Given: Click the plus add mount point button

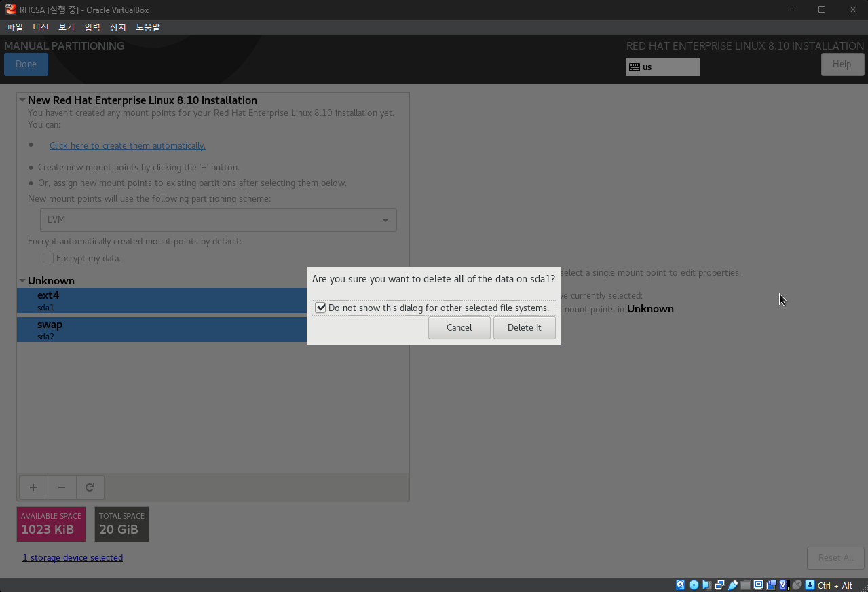Looking at the screenshot, I should tap(33, 487).
